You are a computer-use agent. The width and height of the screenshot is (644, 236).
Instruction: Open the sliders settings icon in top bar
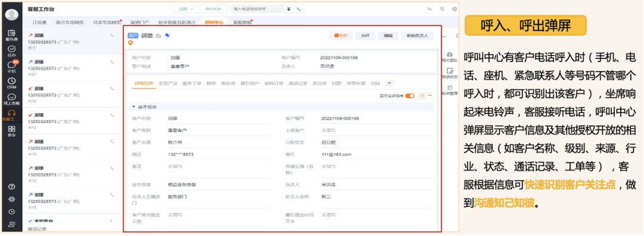[x=442, y=8]
